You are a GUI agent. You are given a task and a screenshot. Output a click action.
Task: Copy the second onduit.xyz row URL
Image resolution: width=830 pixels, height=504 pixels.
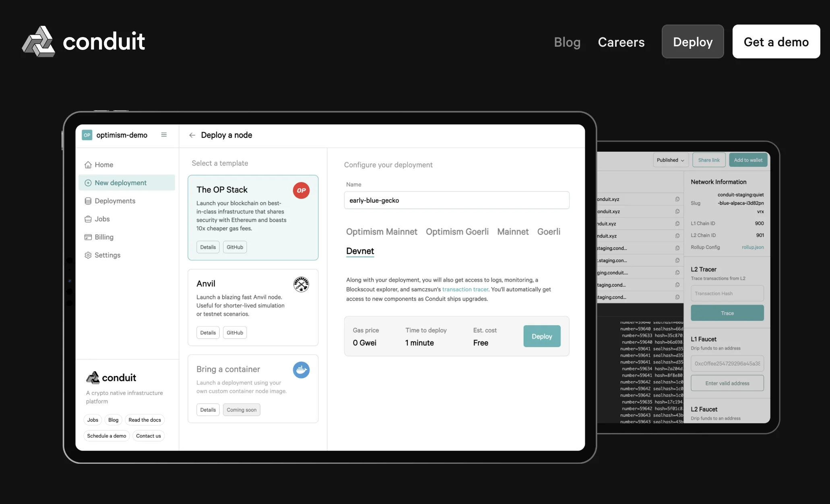point(677,211)
